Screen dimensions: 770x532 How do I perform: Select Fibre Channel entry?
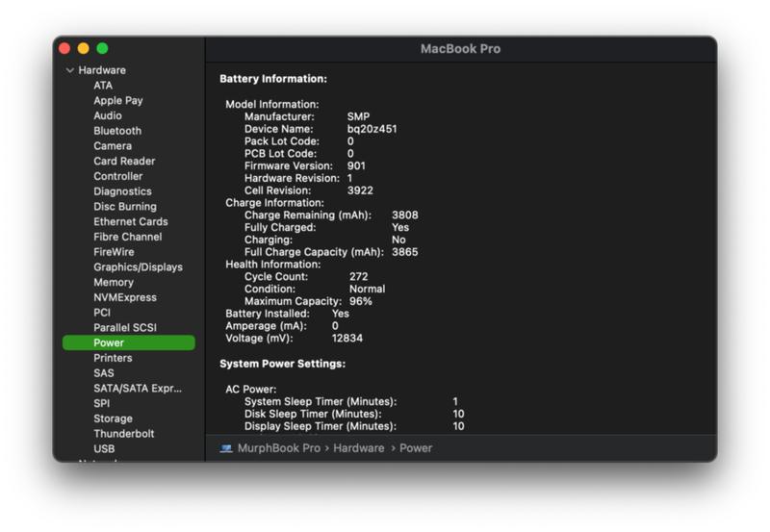pos(128,237)
